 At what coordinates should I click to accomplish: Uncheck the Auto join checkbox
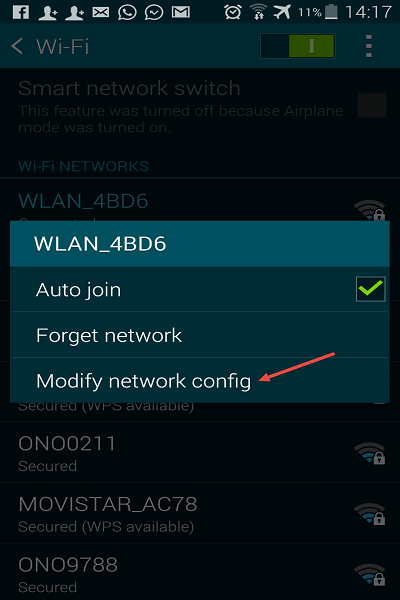371,289
